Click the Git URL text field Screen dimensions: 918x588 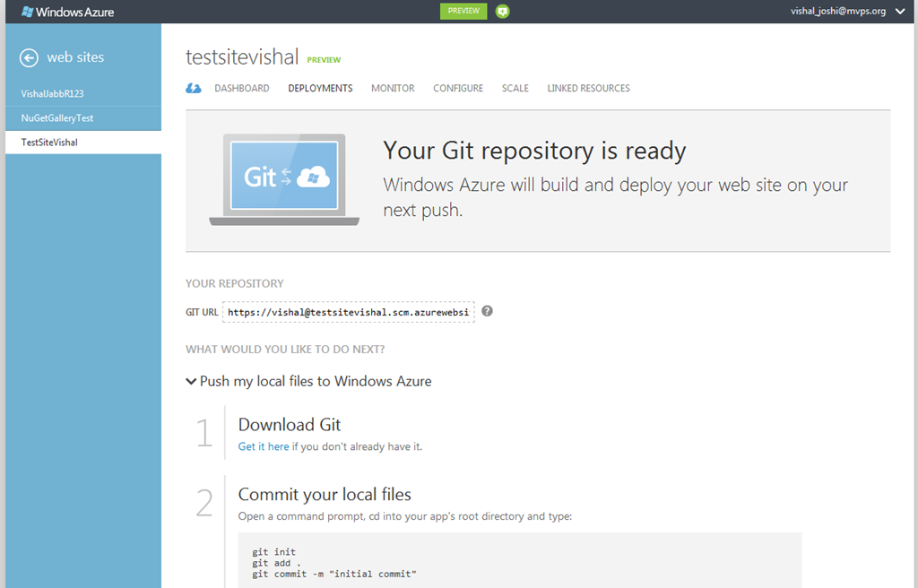[x=349, y=312]
